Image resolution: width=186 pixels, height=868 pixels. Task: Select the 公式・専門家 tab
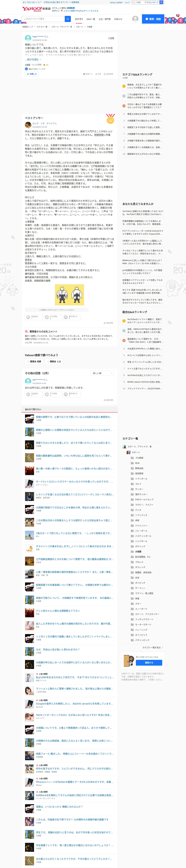tap(105, 19)
